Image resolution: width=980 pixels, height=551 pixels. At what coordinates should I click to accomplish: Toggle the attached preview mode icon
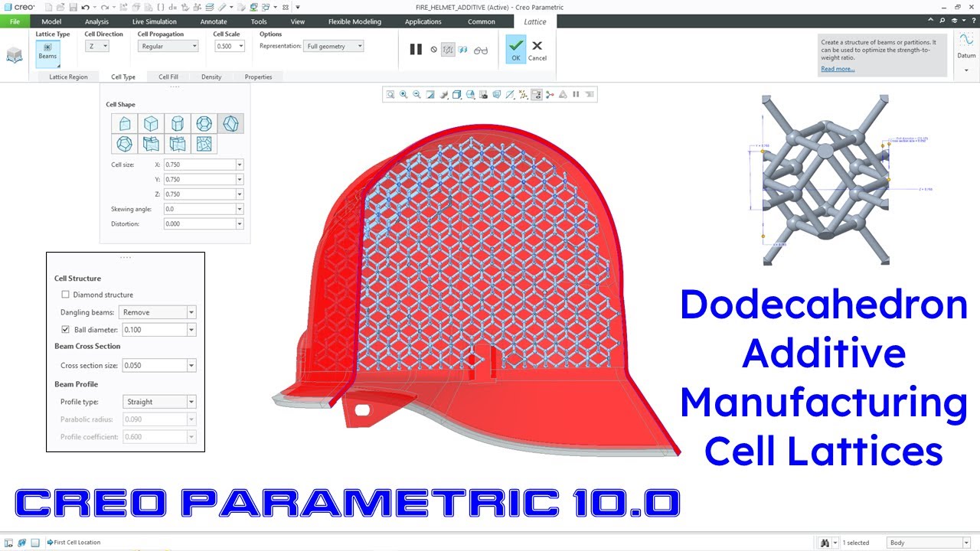click(x=449, y=50)
